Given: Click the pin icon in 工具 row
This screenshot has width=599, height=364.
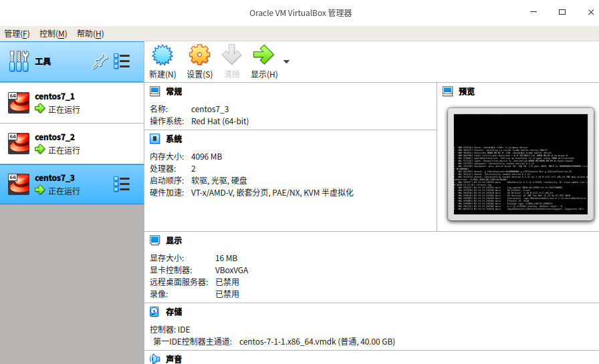Looking at the screenshot, I should click(100, 61).
